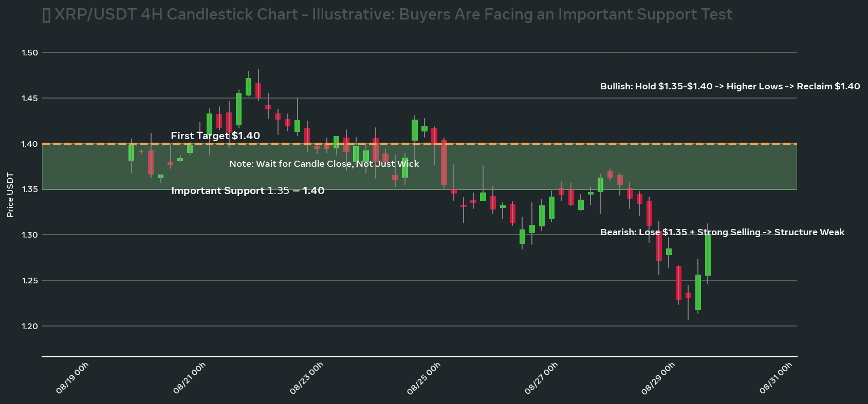Click the 1.45 price axis tick
The width and height of the screenshot is (868, 404).
[30, 98]
